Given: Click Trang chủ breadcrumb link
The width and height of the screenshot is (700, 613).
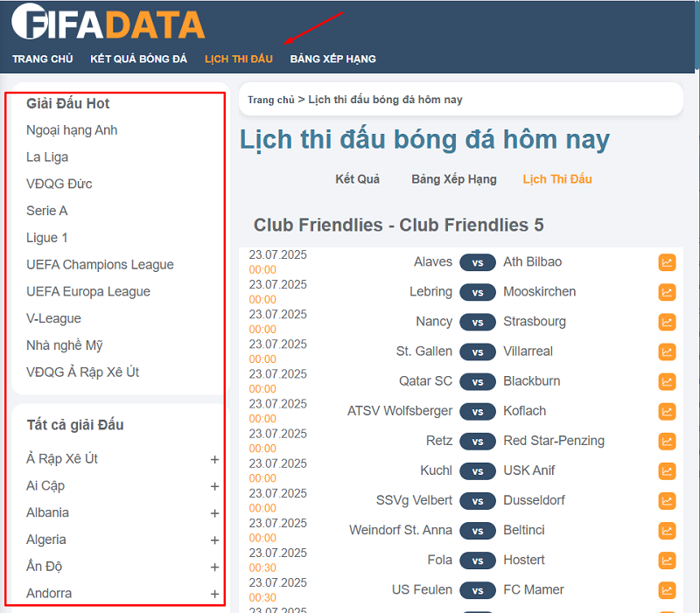Looking at the screenshot, I should (x=271, y=100).
